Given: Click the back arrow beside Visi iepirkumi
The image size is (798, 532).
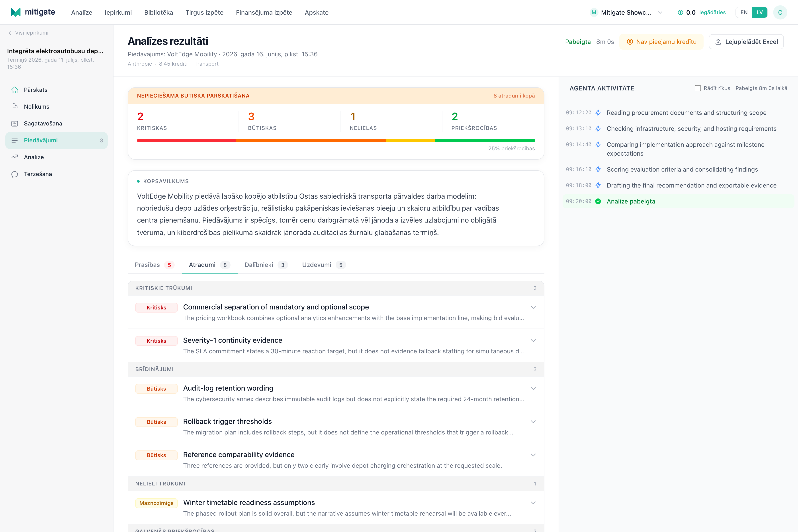Looking at the screenshot, I should tap(10, 33).
